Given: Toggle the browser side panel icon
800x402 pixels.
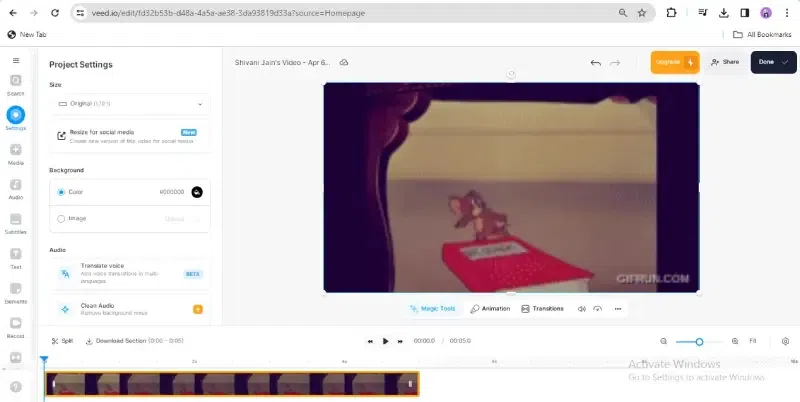Looking at the screenshot, I should [744, 13].
